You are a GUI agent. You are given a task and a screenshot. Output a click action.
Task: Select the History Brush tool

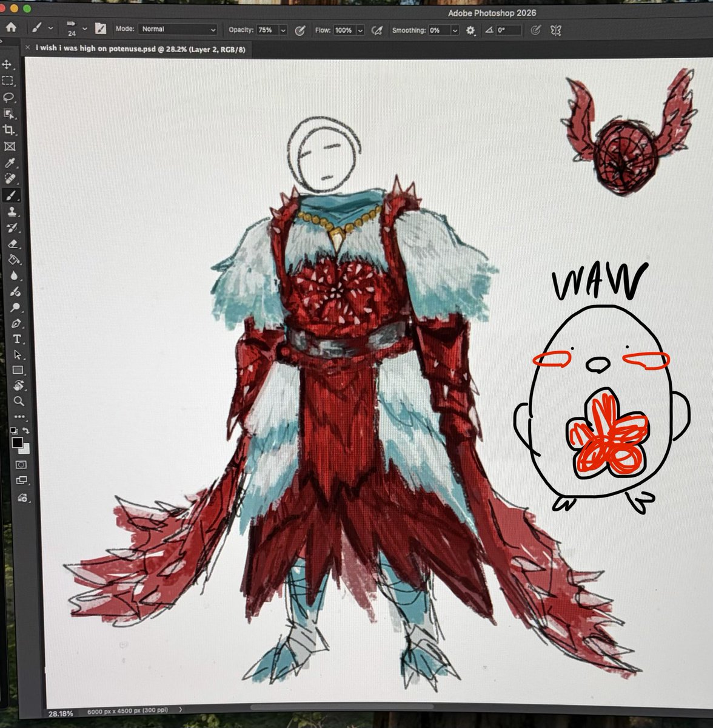tap(12, 227)
